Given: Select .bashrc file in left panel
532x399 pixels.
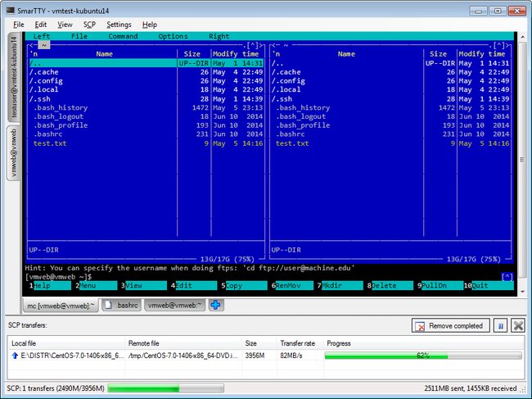Looking at the screenshot, I should click(x=146, y=134).
